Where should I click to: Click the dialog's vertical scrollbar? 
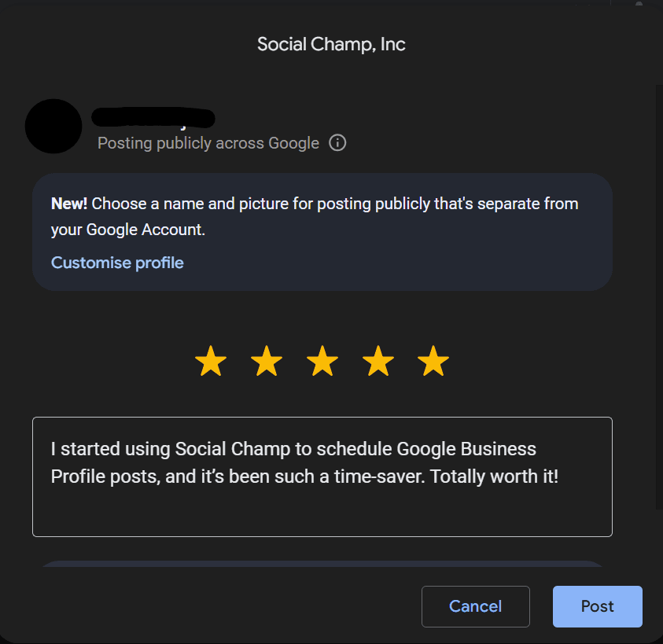[x=659, y=299]
